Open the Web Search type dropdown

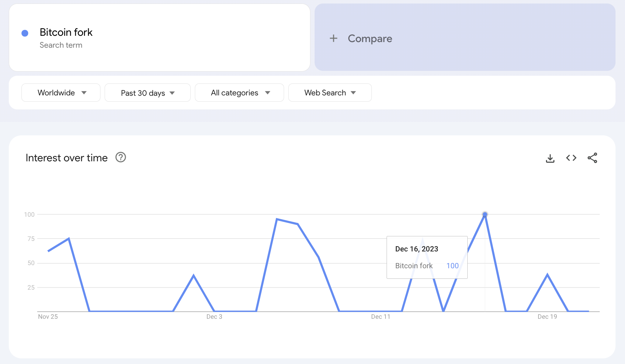tap(330, 93)
